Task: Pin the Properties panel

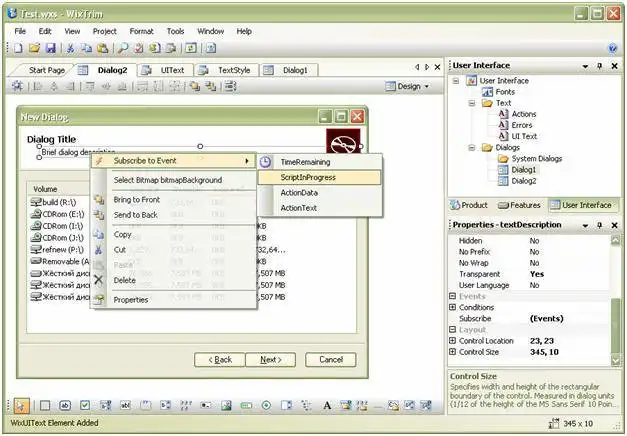Action: coord(599,225)
